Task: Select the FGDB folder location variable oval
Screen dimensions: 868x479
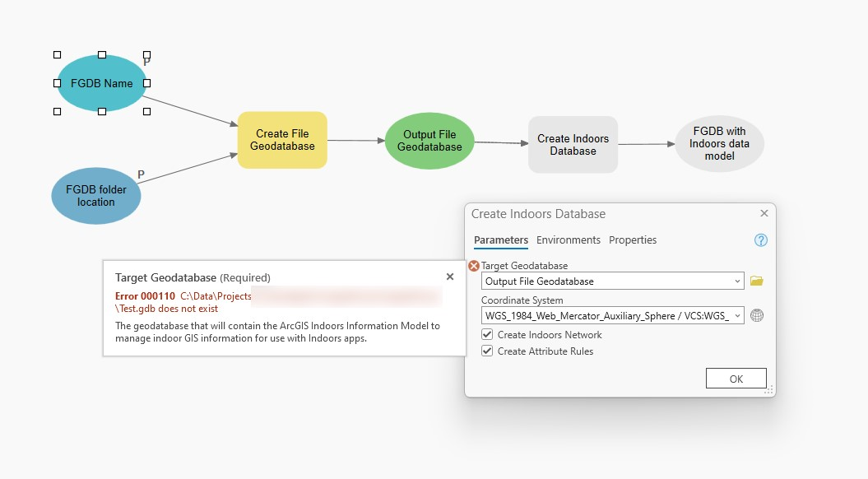Action: tap(95, 196)
